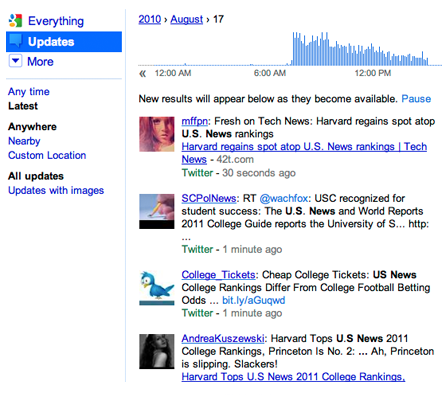Open SCPolNews profile picture
The image size is (448, 400).
[157, 211]
